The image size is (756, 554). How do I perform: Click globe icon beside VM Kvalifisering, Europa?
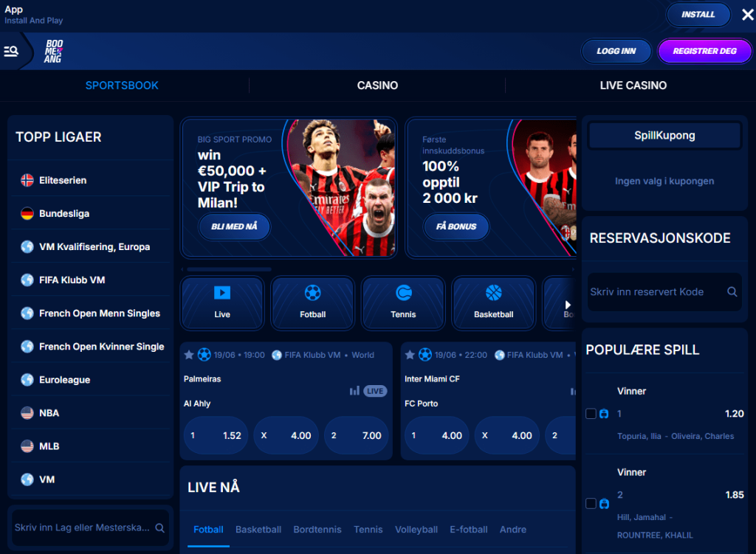pyautogui.click(x=27, y=246)
